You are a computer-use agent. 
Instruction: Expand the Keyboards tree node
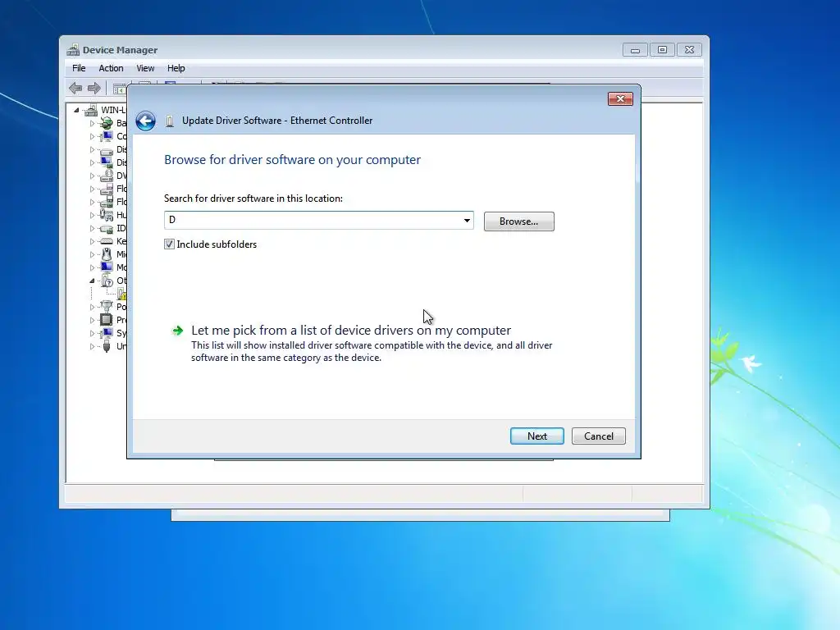(x=92, y=241)
